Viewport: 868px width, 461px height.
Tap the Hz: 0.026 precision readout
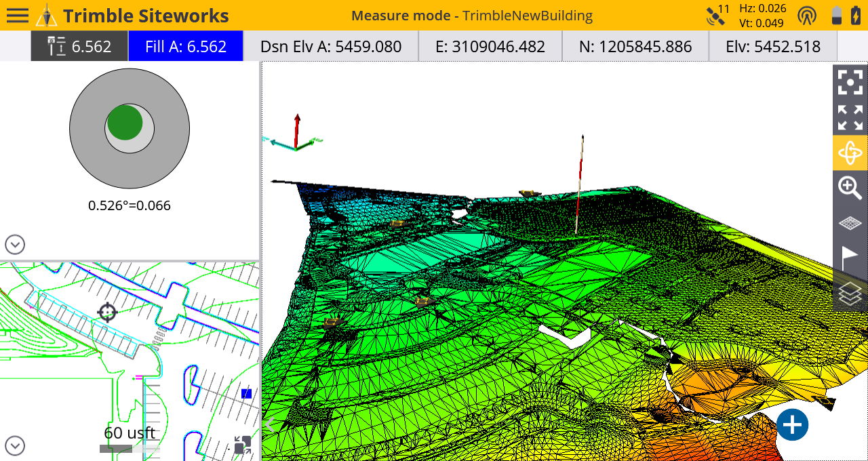(763, 8)
